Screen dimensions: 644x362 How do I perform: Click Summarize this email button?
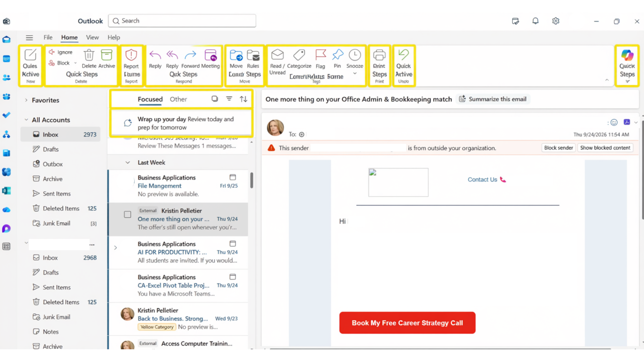point(493,99)
